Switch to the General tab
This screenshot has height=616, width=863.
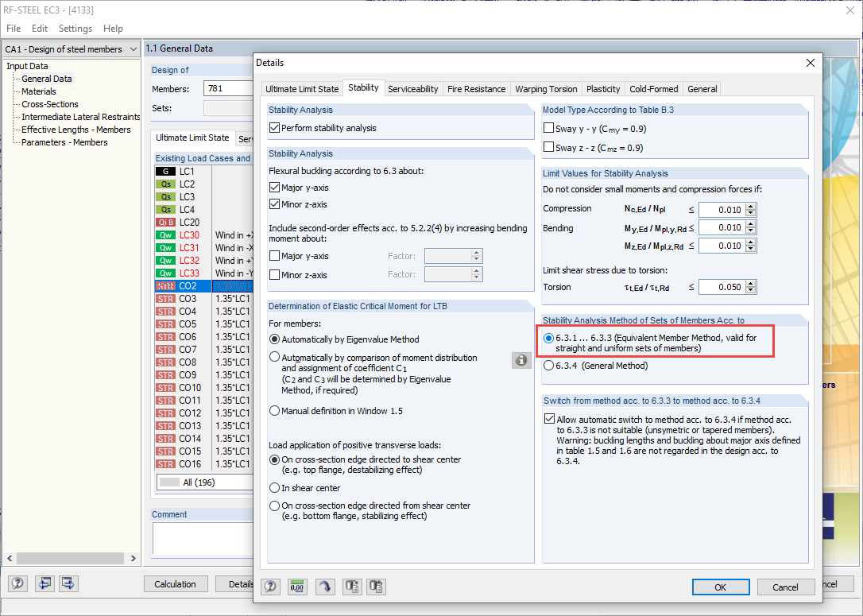[702, 89]
